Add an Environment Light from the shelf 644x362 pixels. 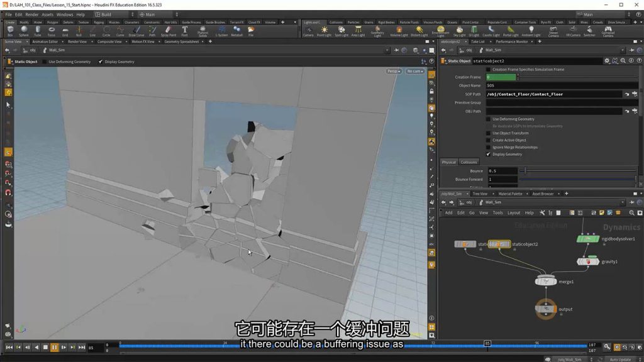[x=440, y=31]
